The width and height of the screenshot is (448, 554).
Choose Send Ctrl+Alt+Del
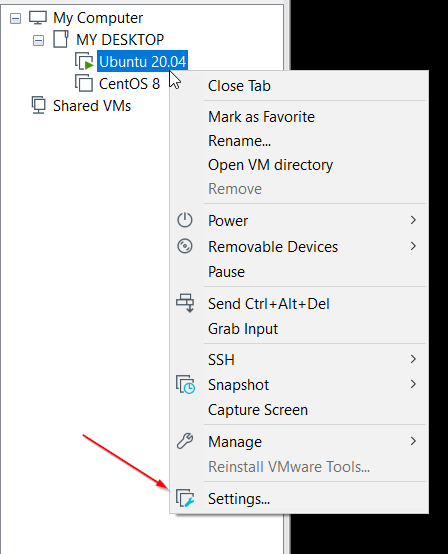click(x=299, y=303)
